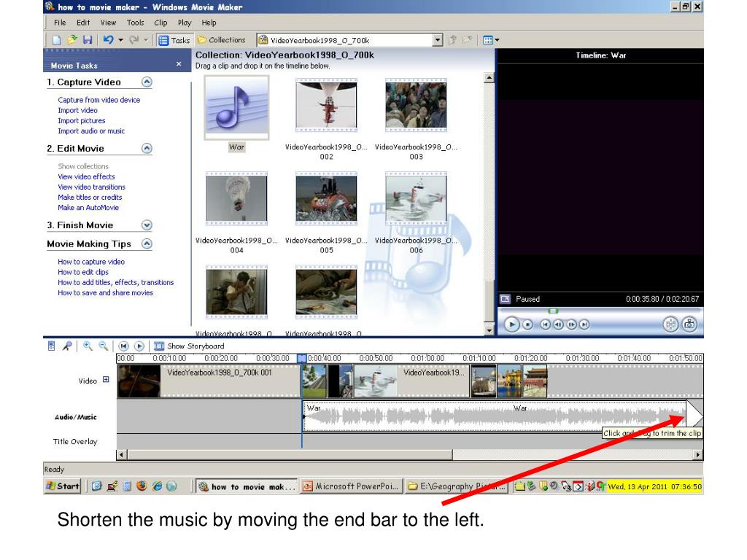The width and height of the screenshot is (747, 560).
Task: Open the Tools menu
Action: [x=135, y=23]
